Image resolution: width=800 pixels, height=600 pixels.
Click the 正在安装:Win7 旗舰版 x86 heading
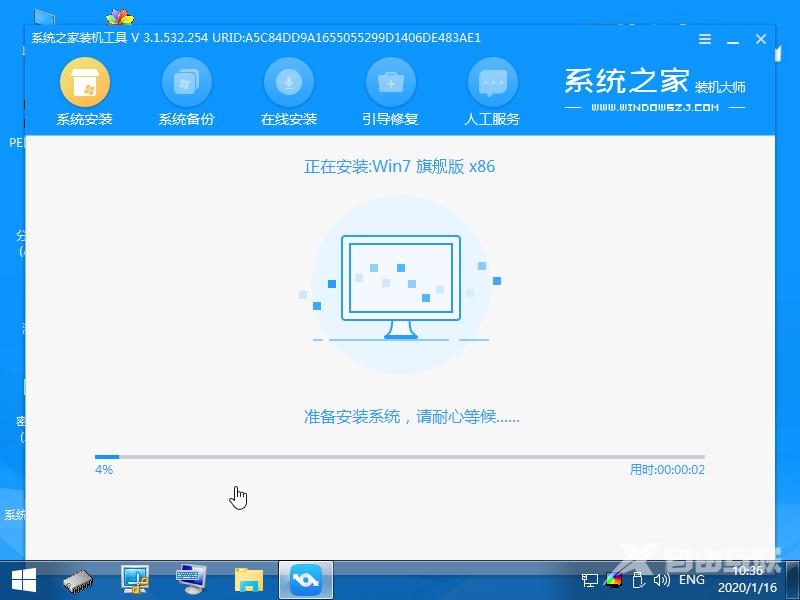tap(399, 167)
